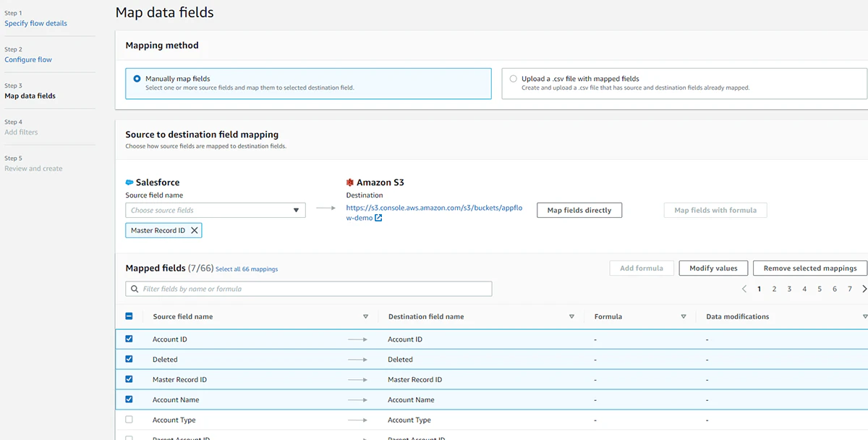Click the Source field name column filter icon

pyautogui.click(x=366, y=316)
